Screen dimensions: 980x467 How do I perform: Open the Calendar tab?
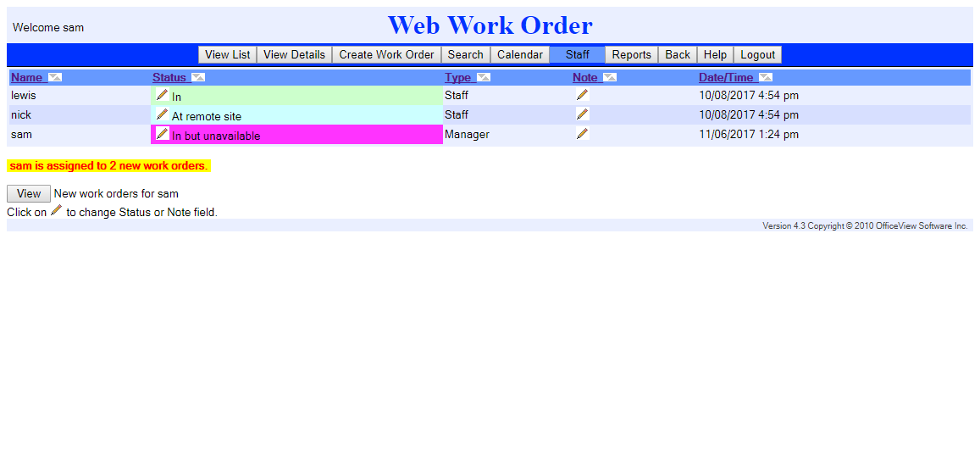tap(520, 54)
